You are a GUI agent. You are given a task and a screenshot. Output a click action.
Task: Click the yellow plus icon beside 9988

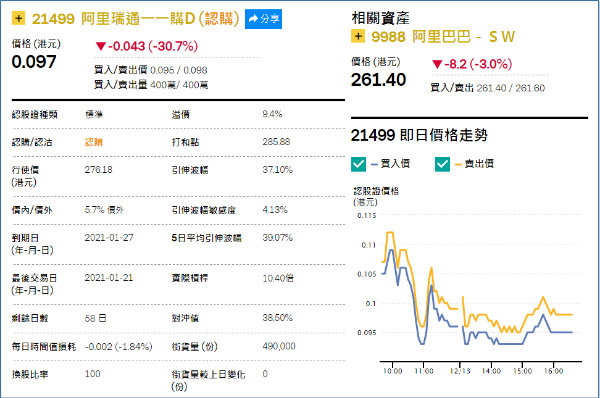(x=358, y=36)
